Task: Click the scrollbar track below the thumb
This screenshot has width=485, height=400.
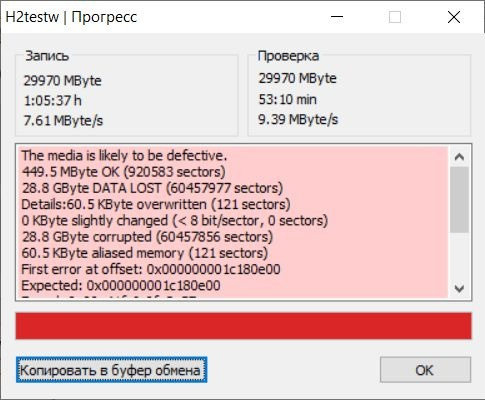Action: [459, 255]
